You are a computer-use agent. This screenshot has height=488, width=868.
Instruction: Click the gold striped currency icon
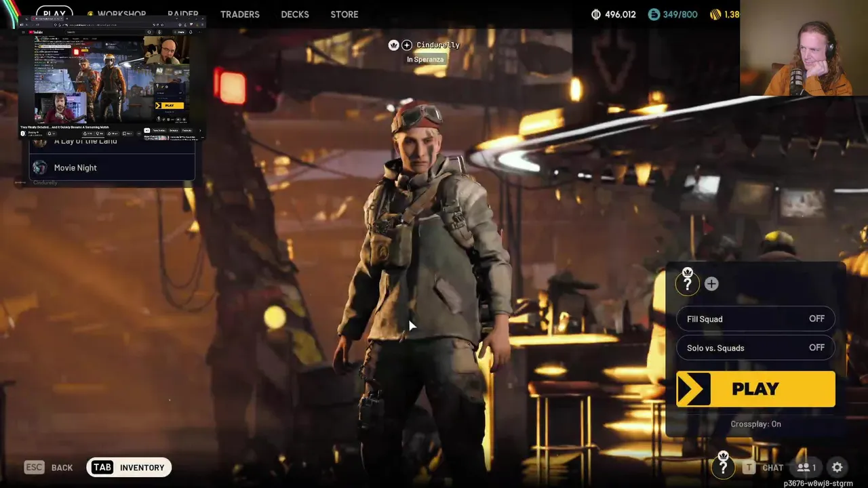tap(715, 14)
